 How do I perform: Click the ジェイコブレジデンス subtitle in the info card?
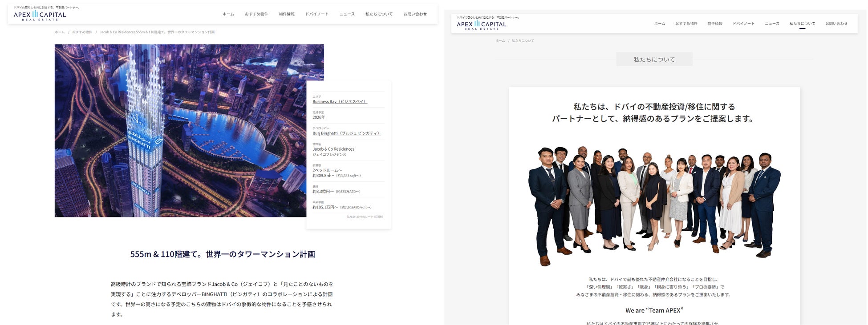(x=329, y=154)
